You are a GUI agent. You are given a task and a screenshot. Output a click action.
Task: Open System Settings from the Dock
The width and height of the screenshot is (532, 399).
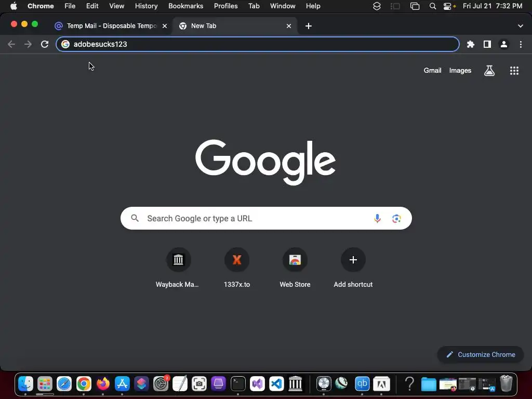(161, 384)
